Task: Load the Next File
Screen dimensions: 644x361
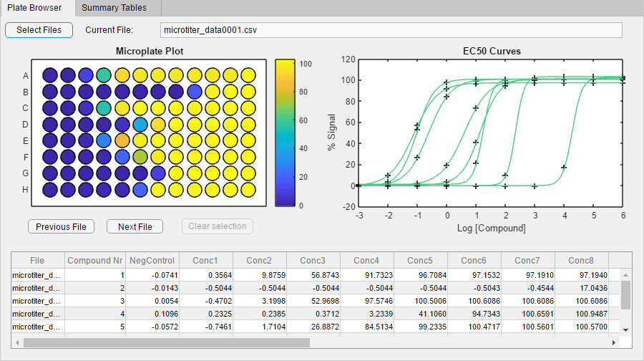Action: tap(135, 226)
